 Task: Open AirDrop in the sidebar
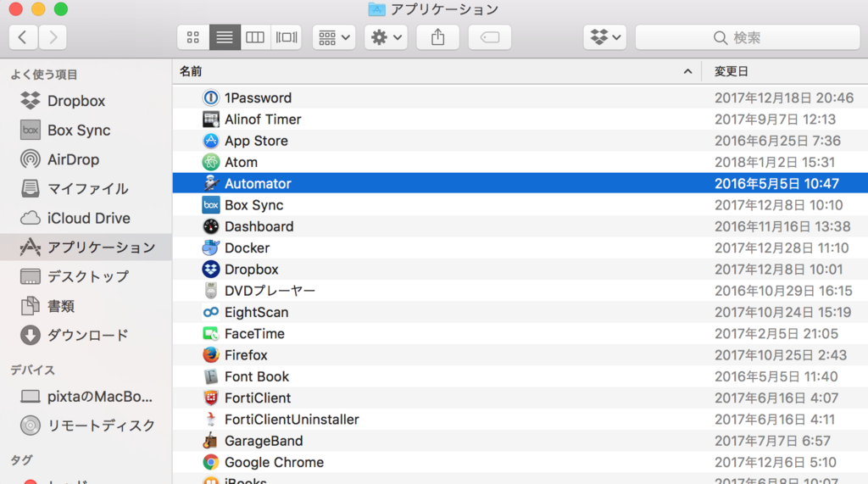click(86, 159)
